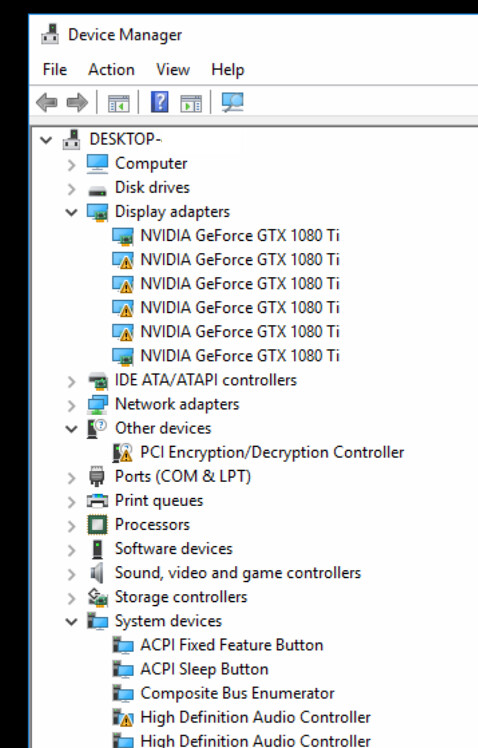The image size is (478, 748).
Task: Select the first NVIDIA GeForce GTX 1080 Ti
Action: (x=239, y=236)
